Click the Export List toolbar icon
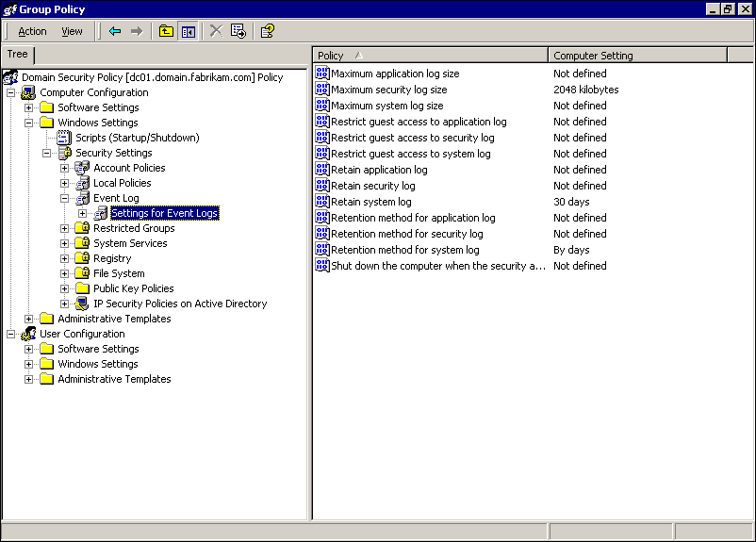Image resolution: width=756 pixels, height=542 pixels. [x=238, y=31]
